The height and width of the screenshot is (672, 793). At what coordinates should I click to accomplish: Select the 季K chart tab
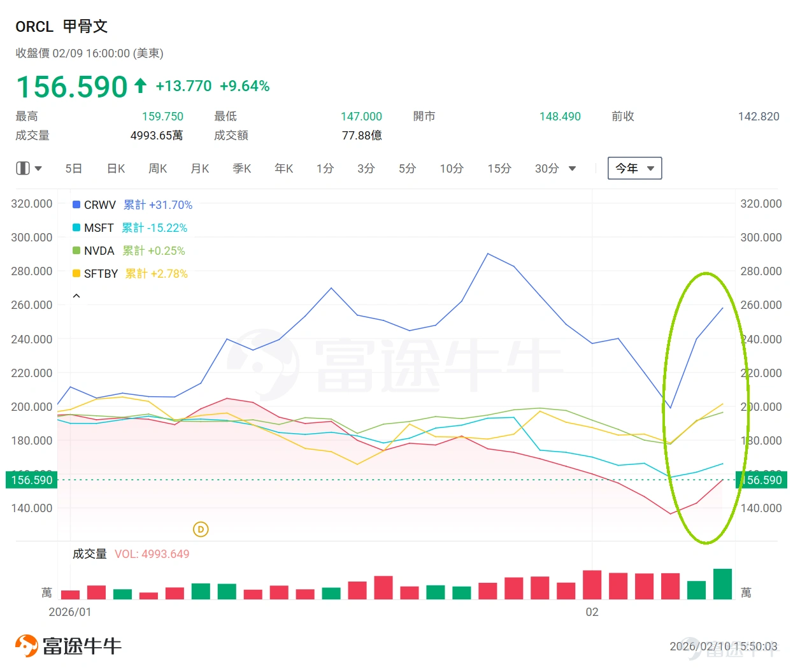click(x=242, y=169)
